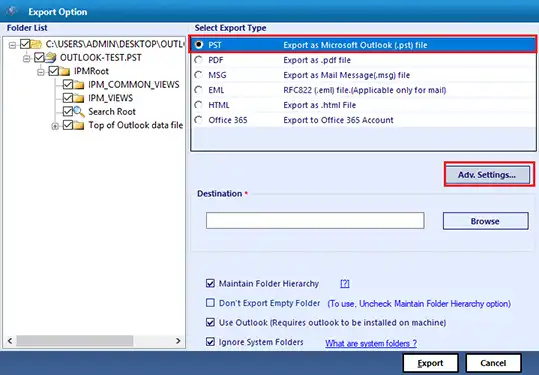Image resolution: width=539 pixels, height=375 pixels.
Task: Open the [?] help link for folder hierarchy
Action: click(345, 284)
